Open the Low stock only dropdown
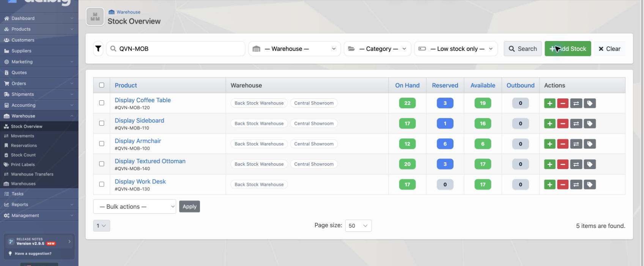The width and height of the screenshot is (644, 266). pyautogui.click(x=456, y=49)
